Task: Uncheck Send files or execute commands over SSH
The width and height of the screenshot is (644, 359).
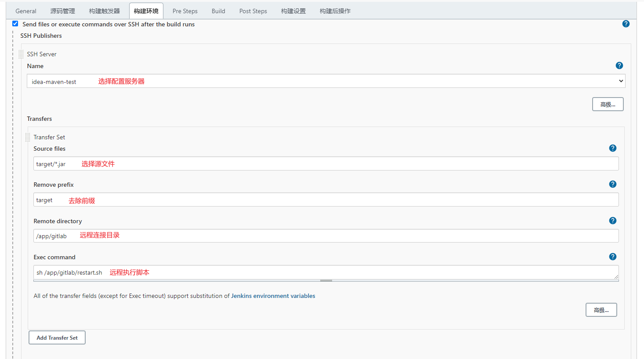Action: (x=15, y=24)
